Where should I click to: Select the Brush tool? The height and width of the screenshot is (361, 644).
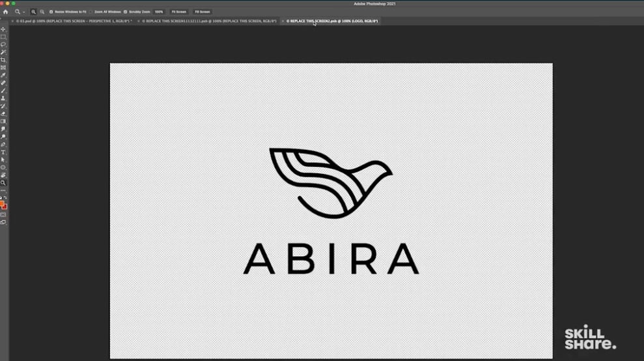pos(3,91)
